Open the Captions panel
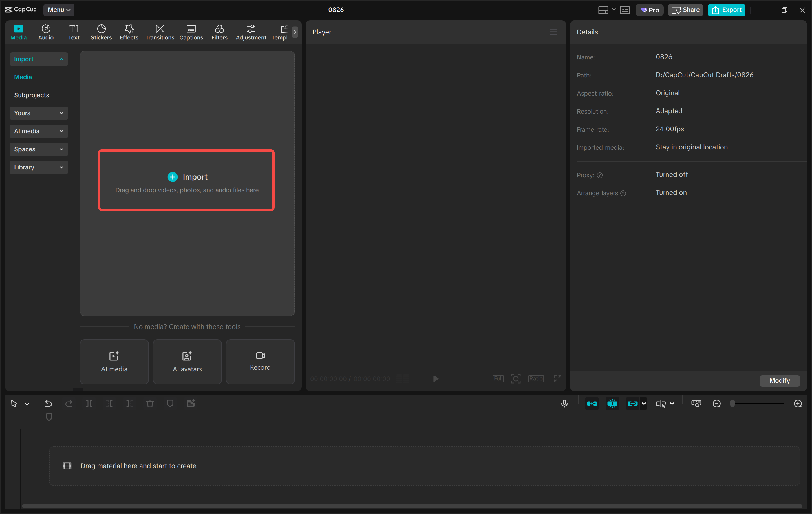Screen dimensions: 812x514 (191, 32)
